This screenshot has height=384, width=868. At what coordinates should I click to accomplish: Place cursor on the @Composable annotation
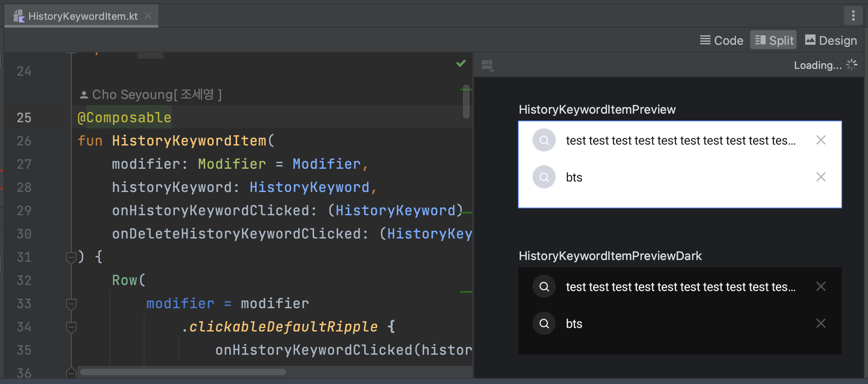[x=124, y=118]
